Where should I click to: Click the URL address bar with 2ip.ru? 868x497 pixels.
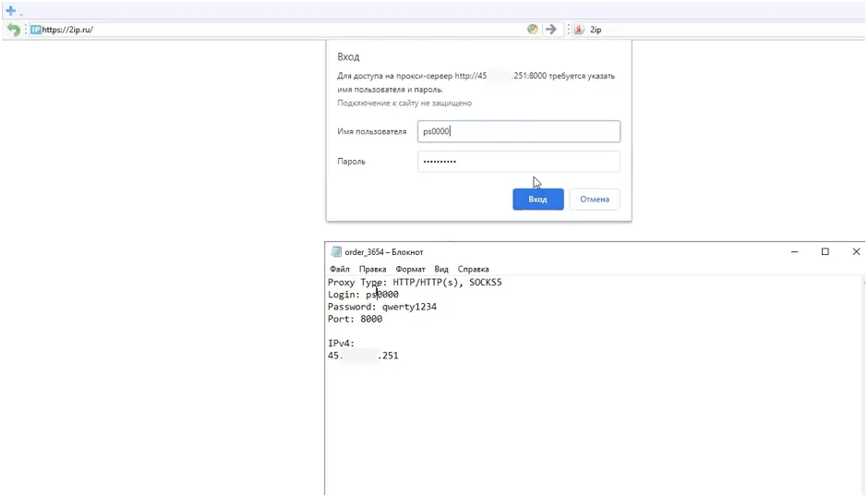(277, 30)
